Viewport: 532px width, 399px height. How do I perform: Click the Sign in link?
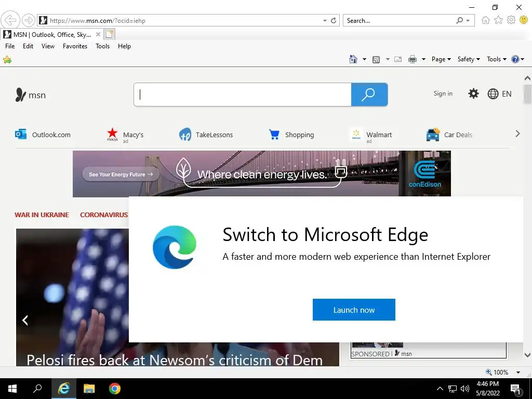pyautogui.click(x=443, y=94)
